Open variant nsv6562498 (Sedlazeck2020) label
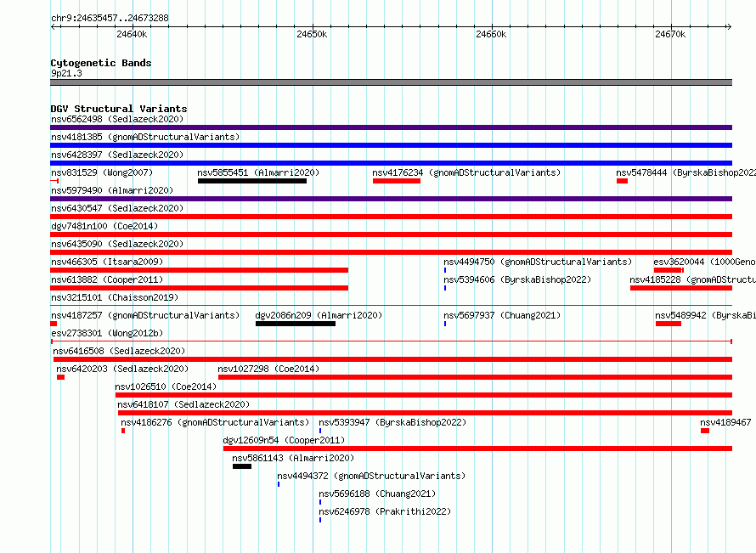 pos(117,119)
